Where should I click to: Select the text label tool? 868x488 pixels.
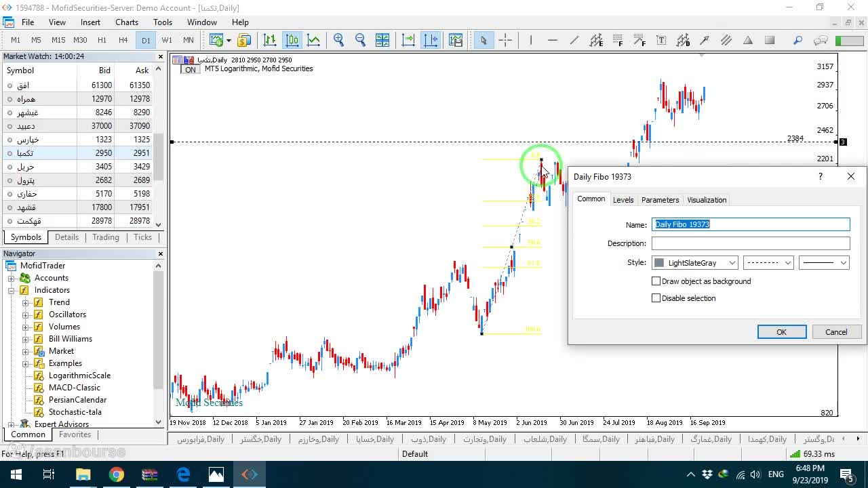pyautogui.click(x=661, y=40)
